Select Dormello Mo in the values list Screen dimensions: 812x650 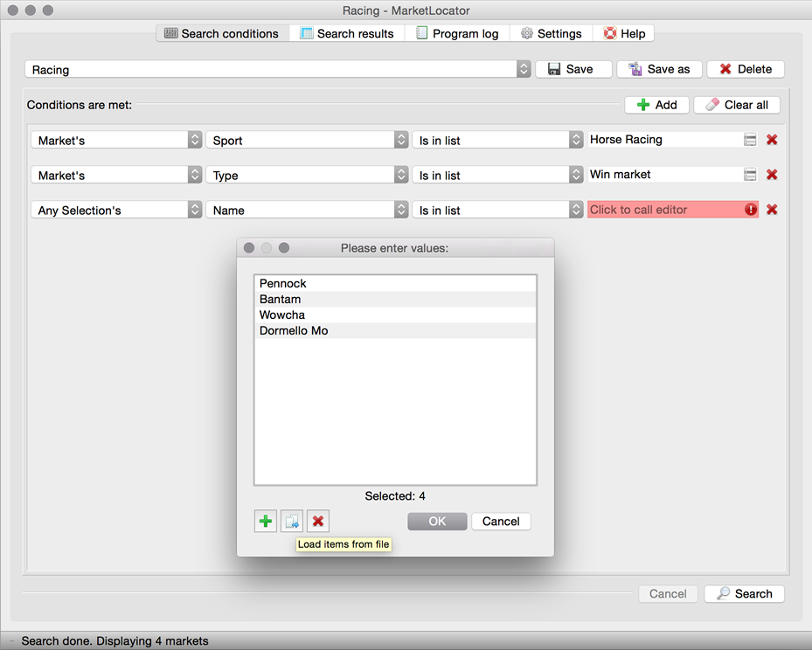tap(395, 331)
